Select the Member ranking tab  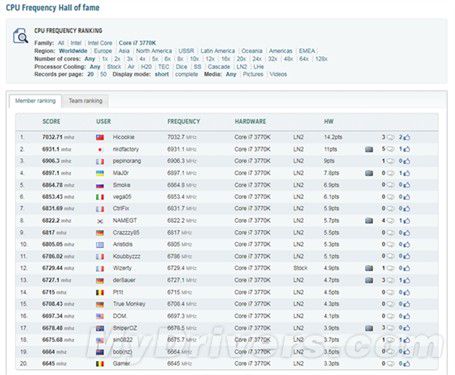[35, 101]
